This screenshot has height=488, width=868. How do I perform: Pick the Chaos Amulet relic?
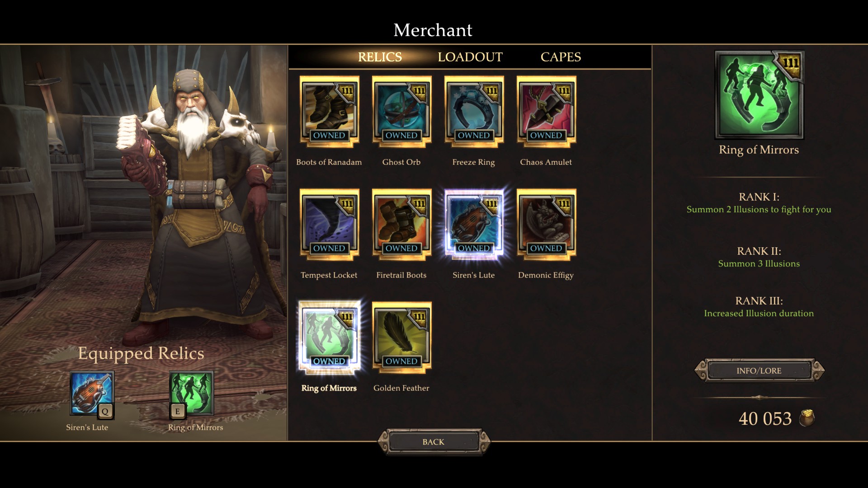tap(546, 112)
